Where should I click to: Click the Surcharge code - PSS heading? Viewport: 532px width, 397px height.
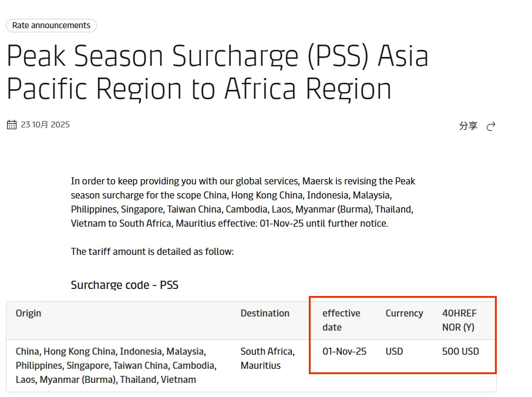(124, 285)
